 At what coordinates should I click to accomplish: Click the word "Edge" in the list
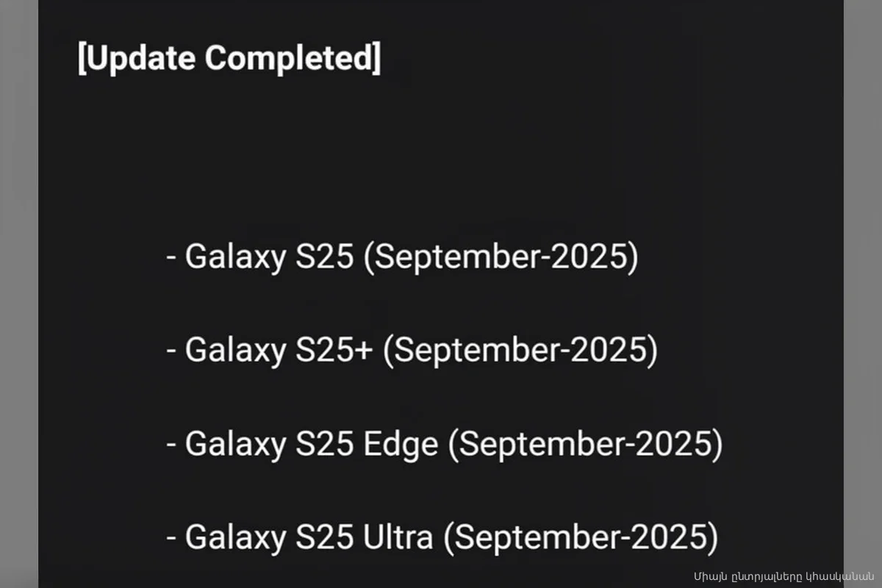pos(401,444)
